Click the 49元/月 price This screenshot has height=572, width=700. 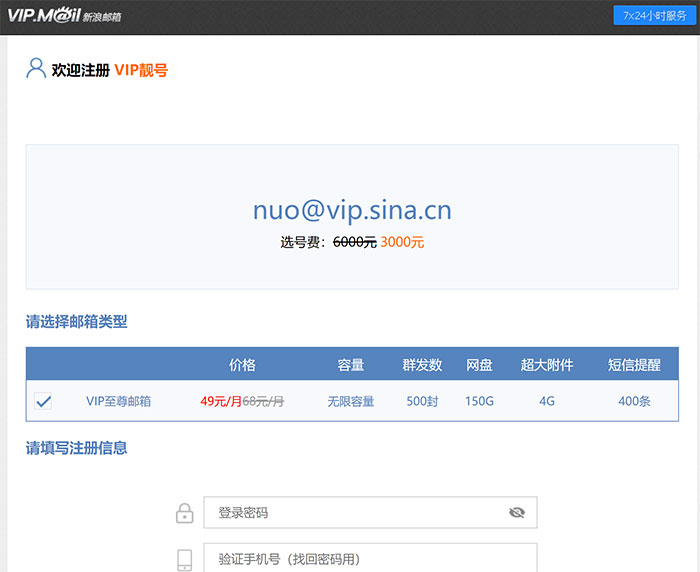point(221,401)
